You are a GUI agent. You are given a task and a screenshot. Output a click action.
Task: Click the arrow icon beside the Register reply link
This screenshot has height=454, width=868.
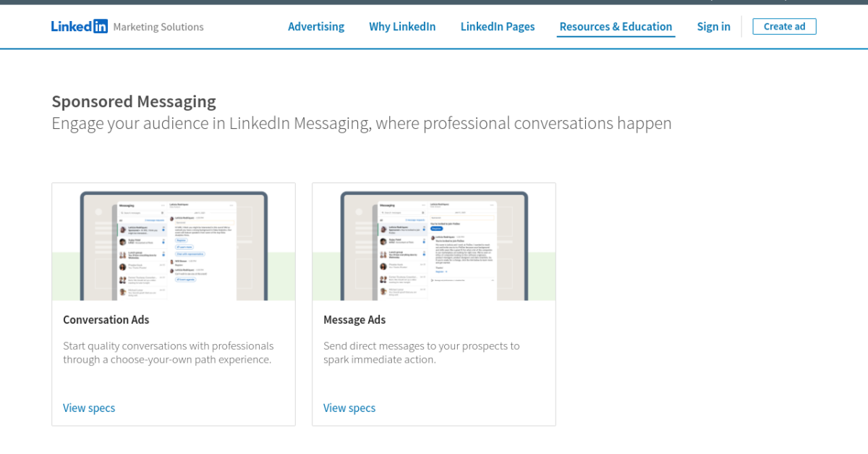click(446, 272)
